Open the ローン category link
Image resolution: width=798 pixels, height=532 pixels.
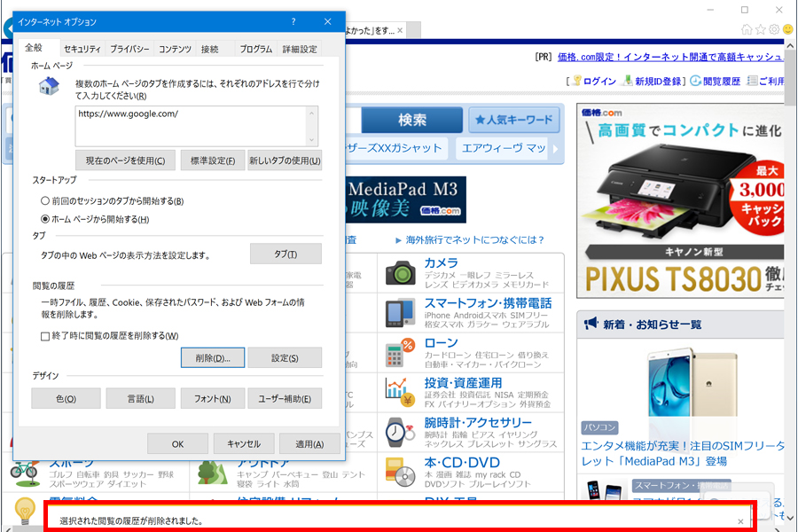(x=442, y=342)
